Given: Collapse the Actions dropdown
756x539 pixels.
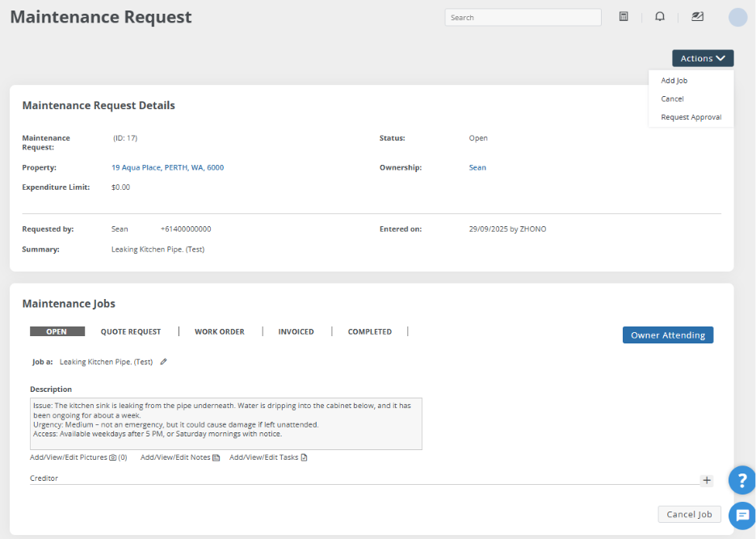Looking at the screenshot, I should (702, 58).
